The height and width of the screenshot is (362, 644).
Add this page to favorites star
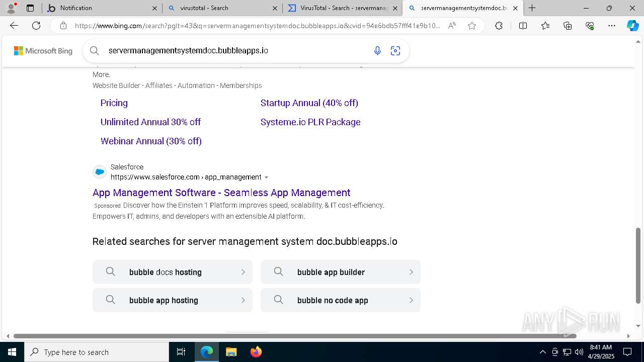coord(471,26)
